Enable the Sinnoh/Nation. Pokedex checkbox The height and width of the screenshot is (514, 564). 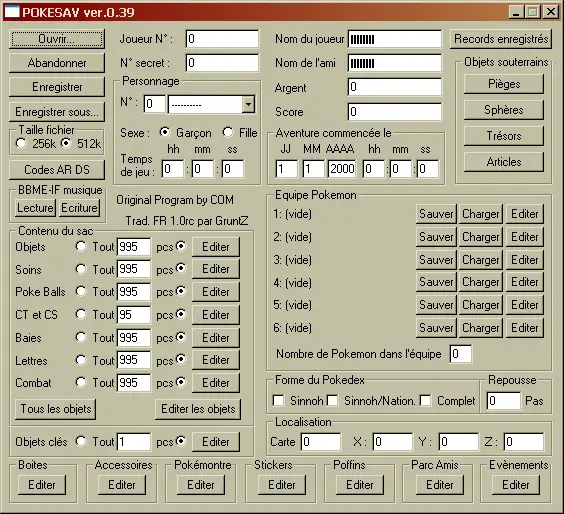click(333, 400)
